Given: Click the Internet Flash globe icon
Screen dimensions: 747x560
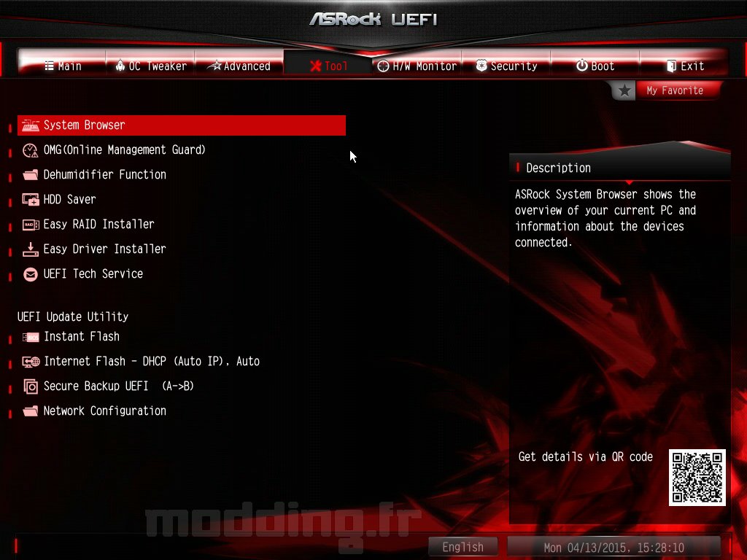Looking at the screenshot, I should coord(31,362).
